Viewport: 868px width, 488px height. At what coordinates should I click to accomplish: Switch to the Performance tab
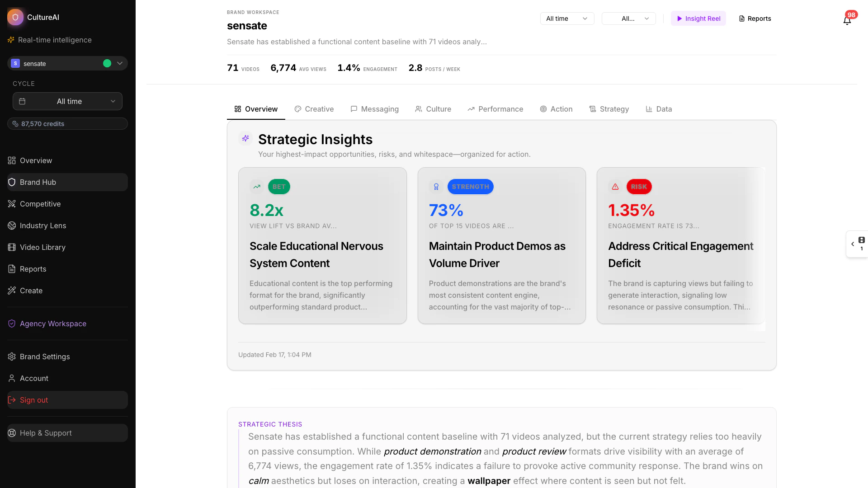coord(495,109)
